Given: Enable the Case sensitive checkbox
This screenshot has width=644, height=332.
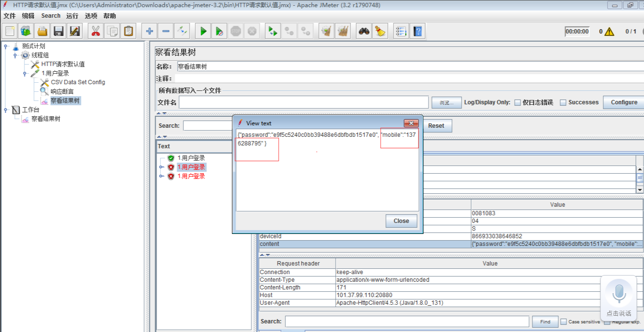Looking at the screenshot, I should pyautogui.click(x=564, y=321).
